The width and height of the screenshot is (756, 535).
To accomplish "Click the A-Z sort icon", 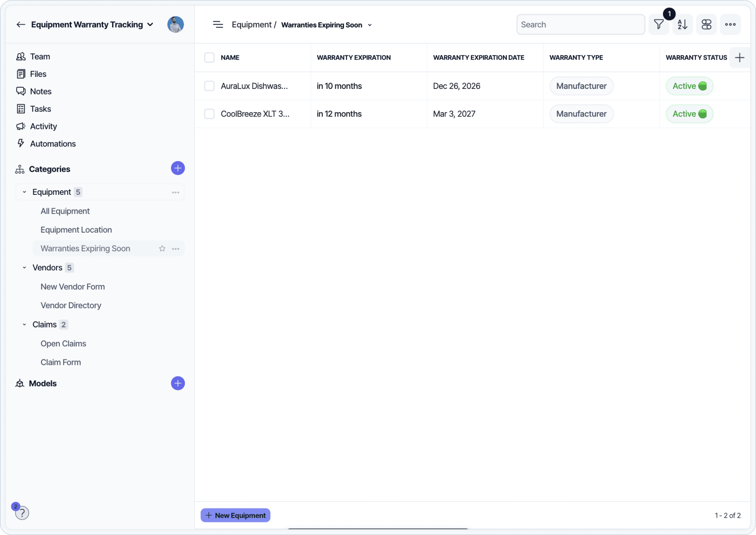I will (682, 25).
